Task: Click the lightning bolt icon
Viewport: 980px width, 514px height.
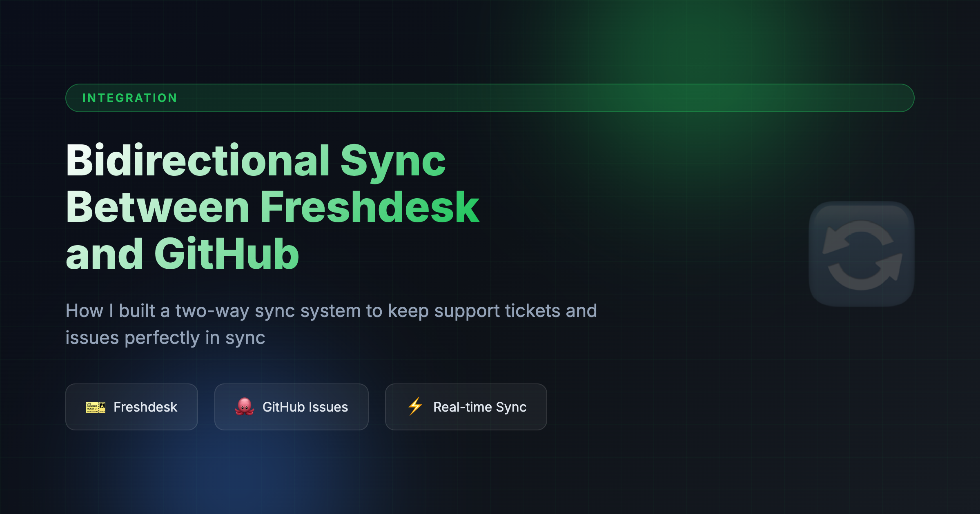Action: [415, 407]
